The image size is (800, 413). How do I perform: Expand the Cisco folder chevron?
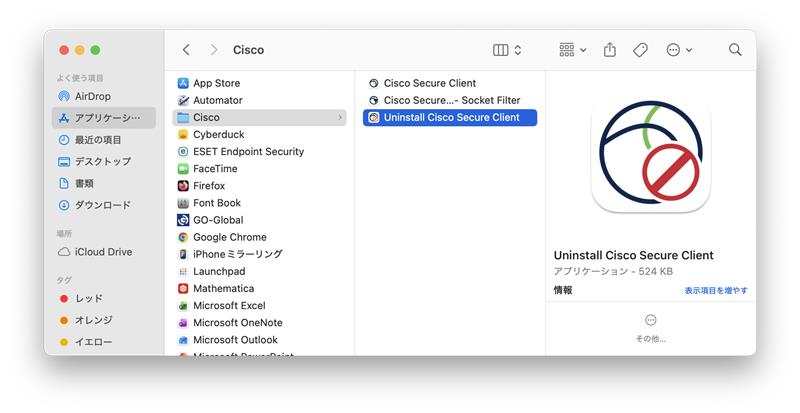coord(340,118)
